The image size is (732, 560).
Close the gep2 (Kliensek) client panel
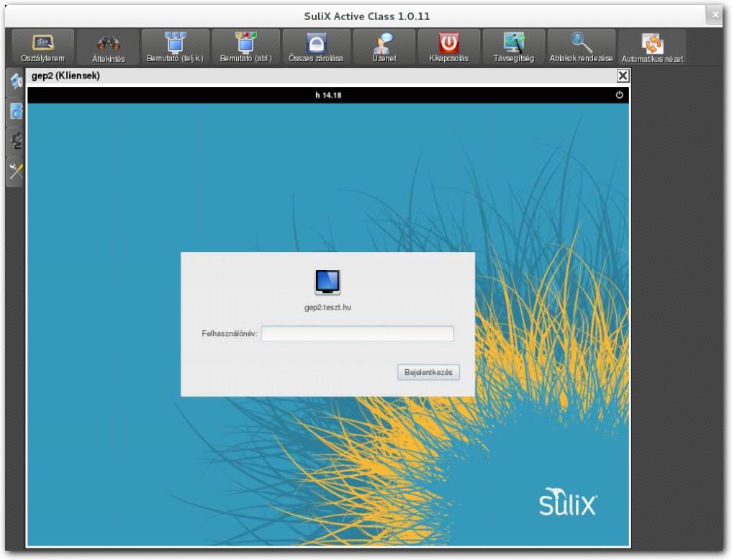[623, 76]
